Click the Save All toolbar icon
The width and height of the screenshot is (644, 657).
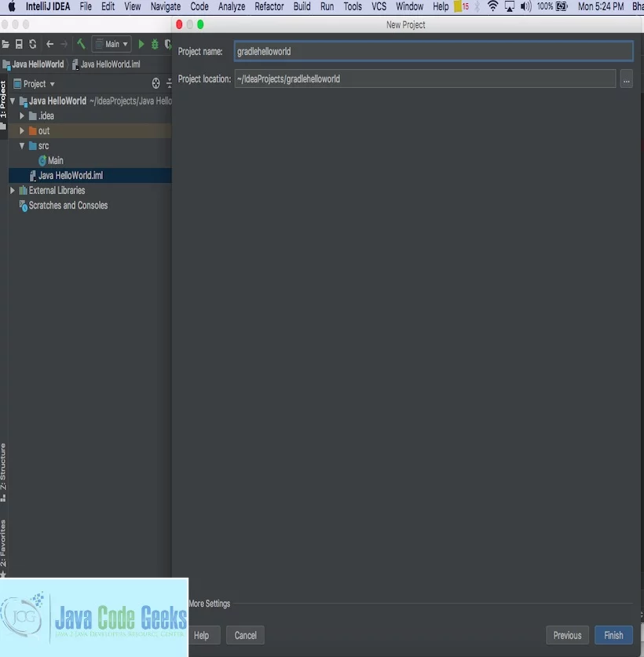(x=19, y=44)
